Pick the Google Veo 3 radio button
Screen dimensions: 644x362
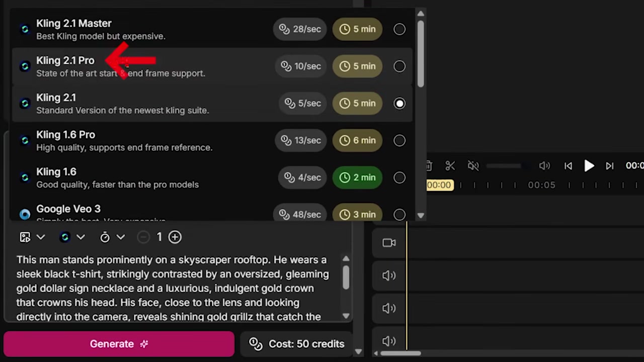pos(399,215)
